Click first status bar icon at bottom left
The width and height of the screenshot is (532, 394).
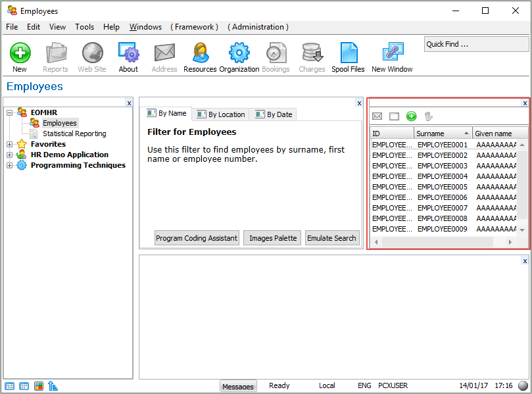9,386
